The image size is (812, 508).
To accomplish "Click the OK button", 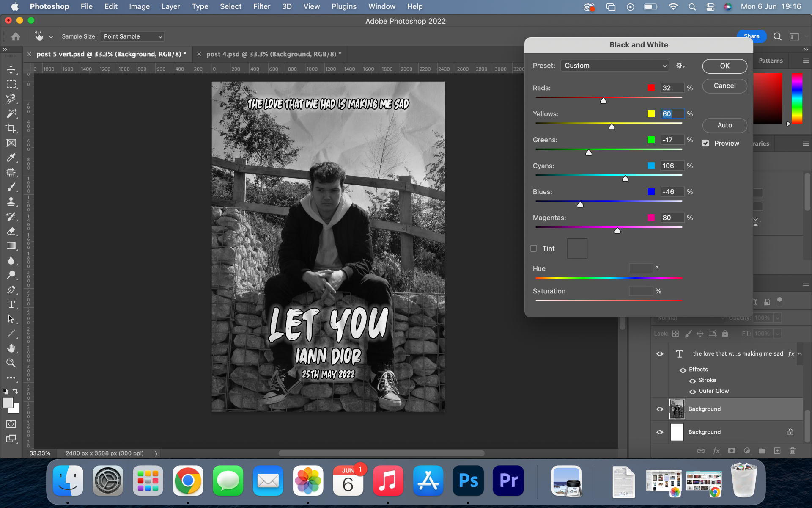I will 724,66.
